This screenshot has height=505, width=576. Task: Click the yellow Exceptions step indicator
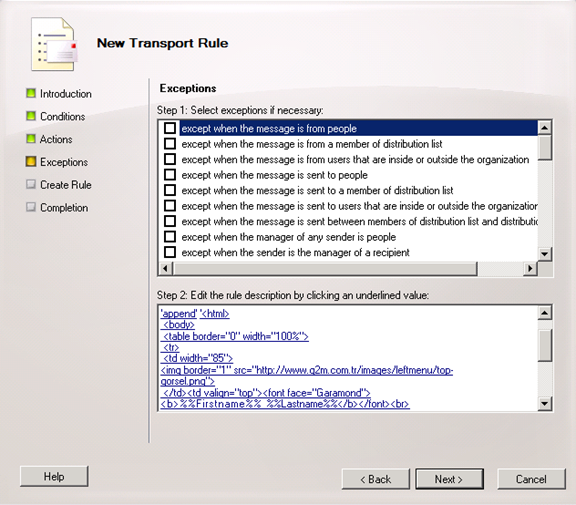pos(31,162)
